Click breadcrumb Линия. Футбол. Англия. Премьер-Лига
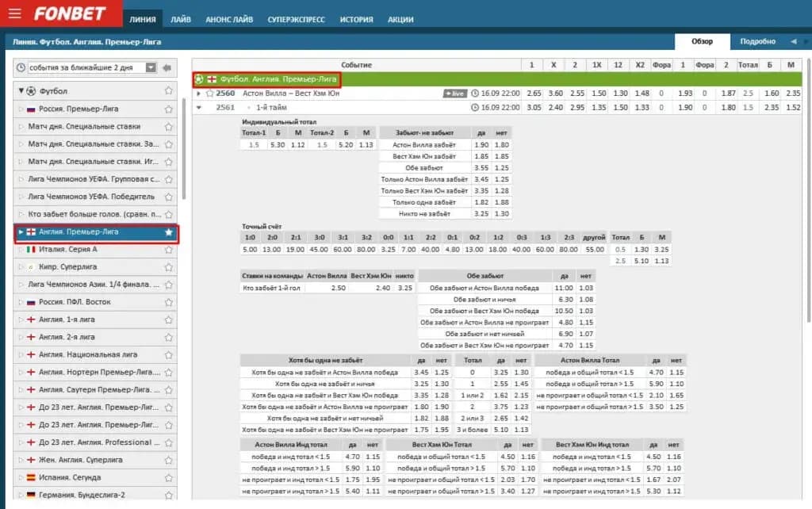The image size is (812, 509). click(x=87, y=42)
